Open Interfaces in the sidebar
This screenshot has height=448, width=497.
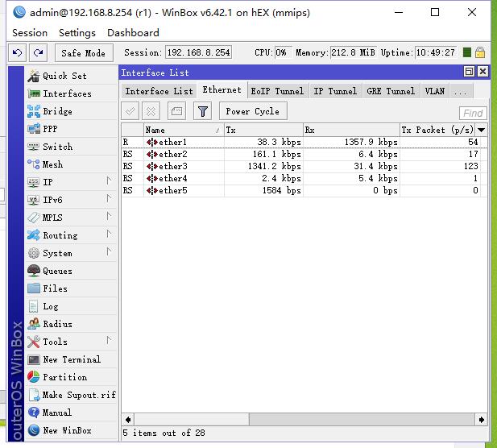tap(72, 93)
